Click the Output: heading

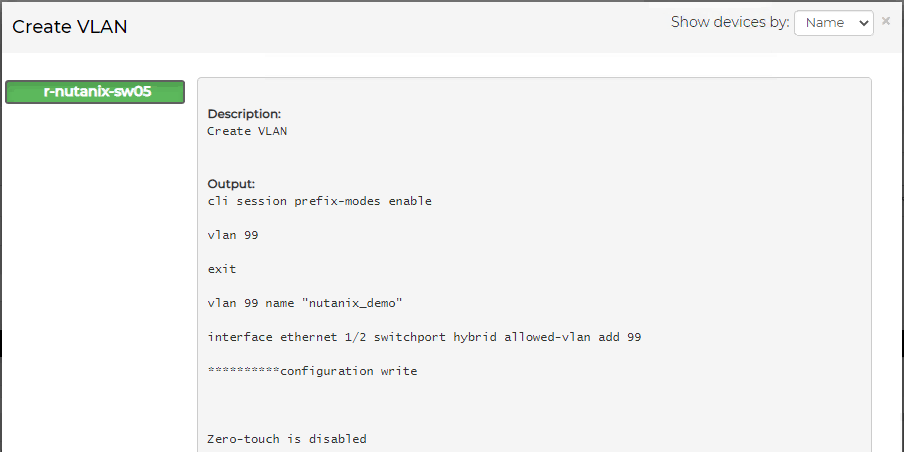[231, 184]
